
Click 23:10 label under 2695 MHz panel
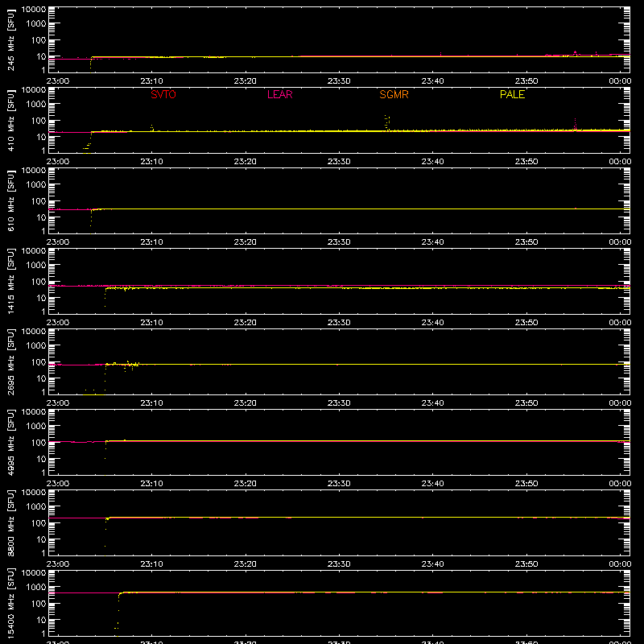click(151, 403)
